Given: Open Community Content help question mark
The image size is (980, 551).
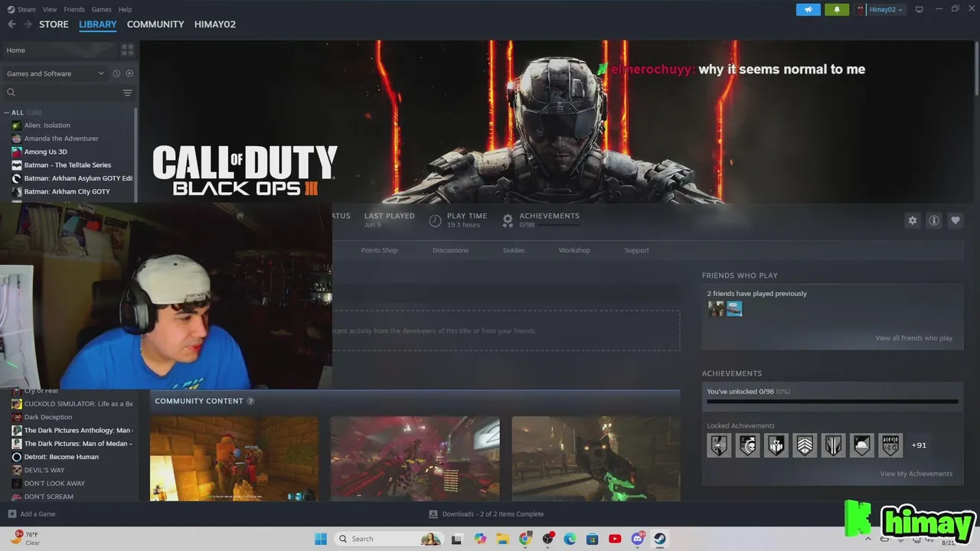Looking at the screenshot, I should point(250,401).
